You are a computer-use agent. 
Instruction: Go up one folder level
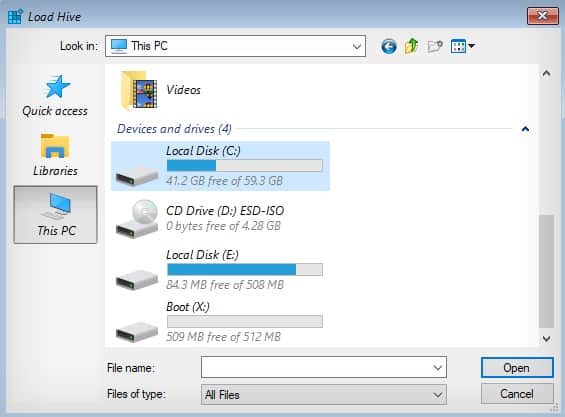pos(411,46)
